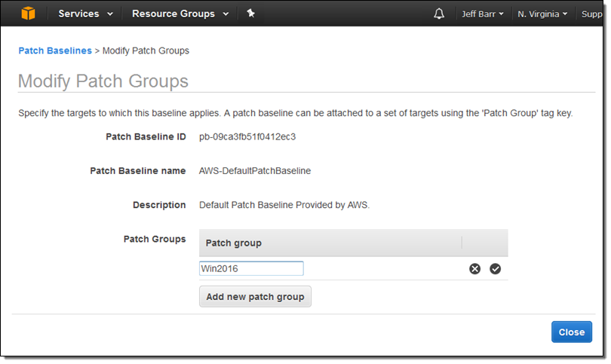Click Modify Patch Groups in the breadcrumb
The width and height of the screenshot is (611, 364).
[146, 50]
